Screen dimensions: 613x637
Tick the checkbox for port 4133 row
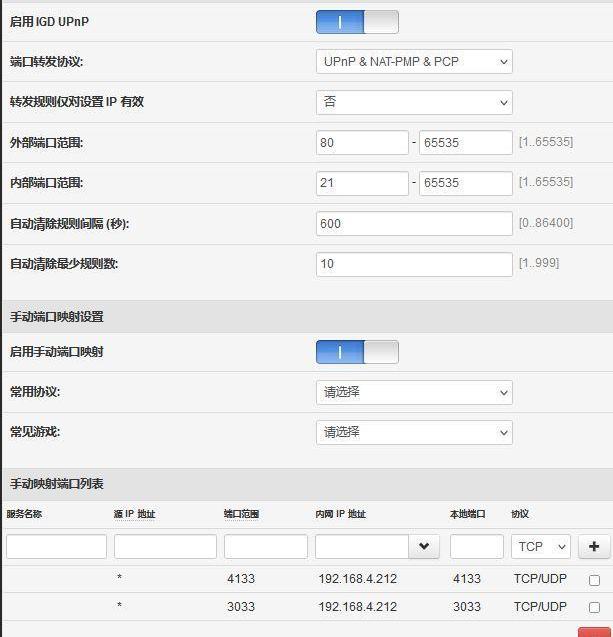coord(595,580)
